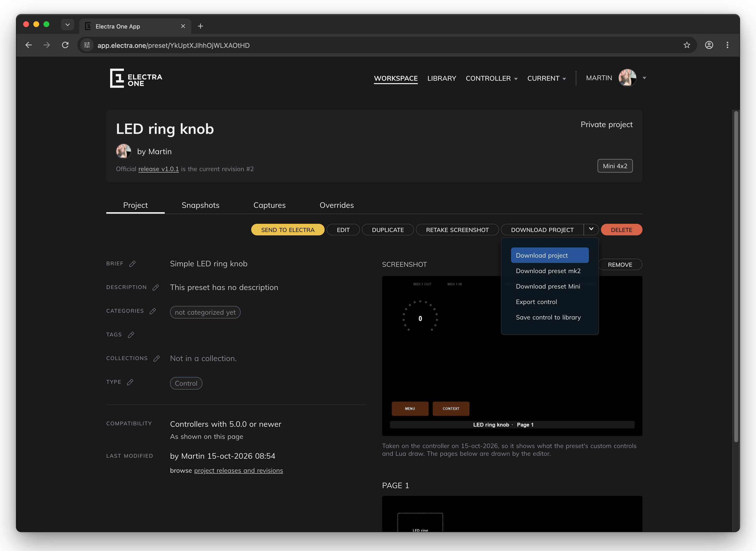Viewport: 756px width, 551px height.
Task: Switch to the Snapshots tab
Action: pyautogui.click(x=200, y=205)
